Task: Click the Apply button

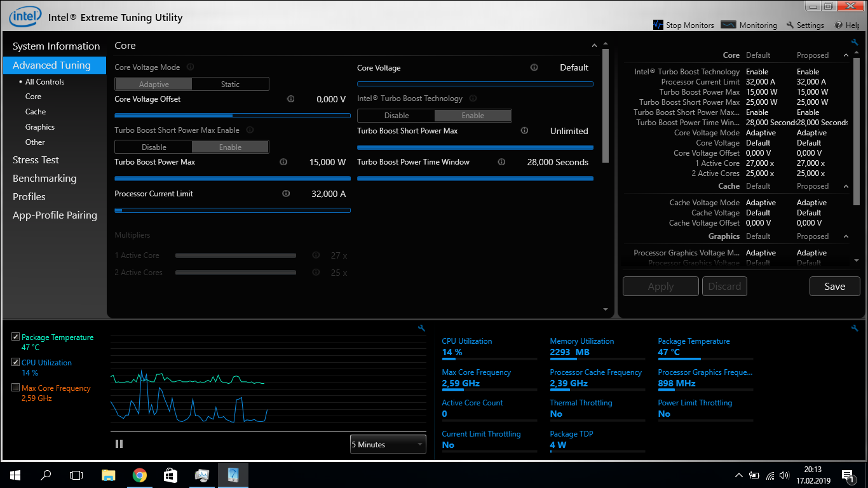Action: coord(661,286)
